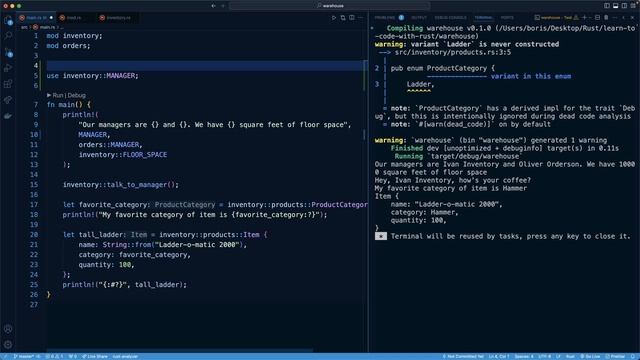Click src/inventory/products.rs:3:5 link in terminal
Image resolution: width=640 pixels, height=360 pixels.
(x=453, y=52)
